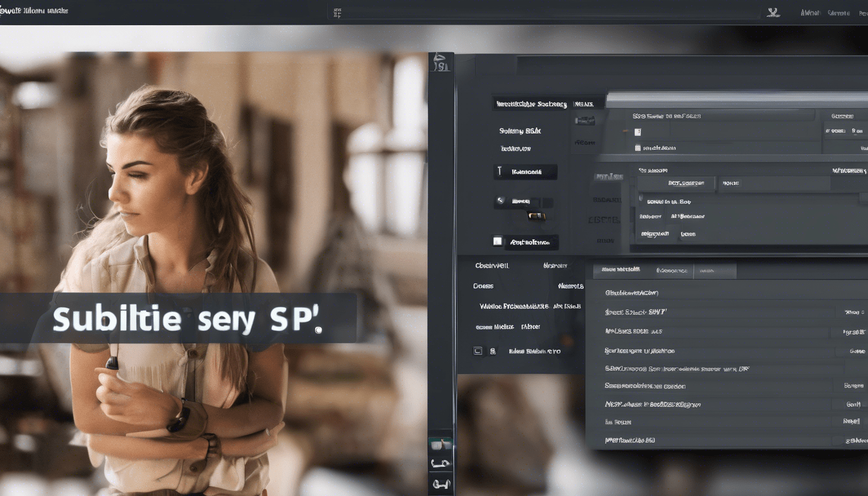The width and height of the screenshot is (868, 496).
Task: Tick the small white checkbox in the upper right panel's first row
Action: tap(637, 132)
